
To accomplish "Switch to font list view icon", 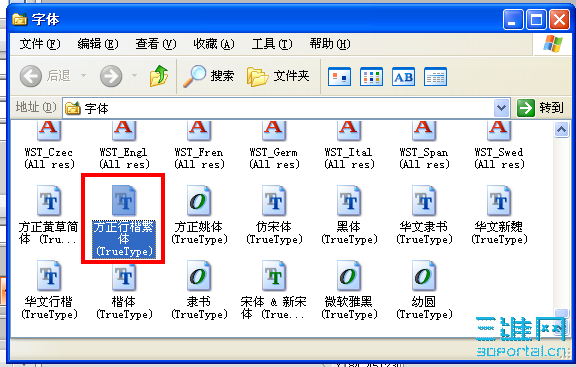I will pyautogui.click(x=371, y=76).
